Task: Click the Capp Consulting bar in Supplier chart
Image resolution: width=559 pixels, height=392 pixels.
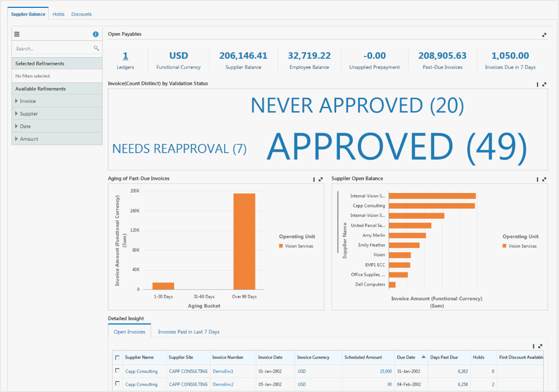Action: pyautogui.click(x=432, y=206)
